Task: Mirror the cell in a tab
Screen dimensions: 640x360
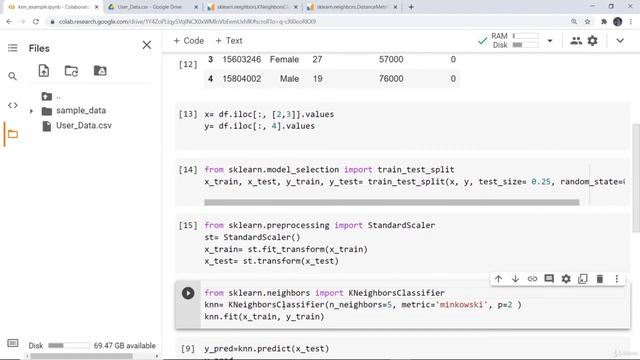Action: click(583, 279)
